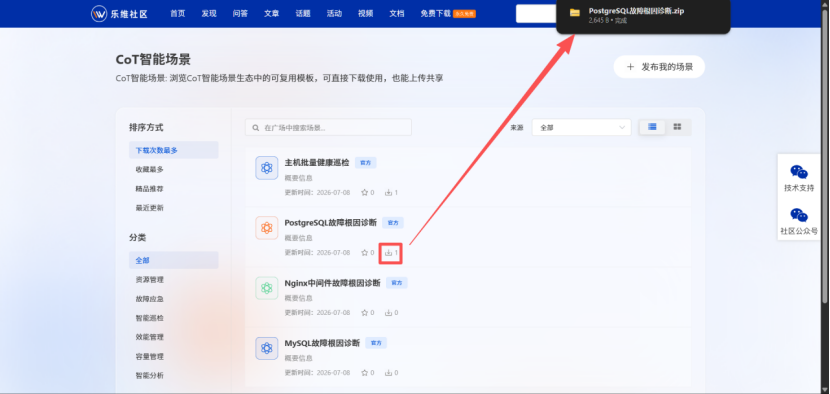Image resolution: width=830 pixels, height=394 pixels.
Task: Open the PostgreSQL故障根因诊断 scene title
Action: coord(331,223)
